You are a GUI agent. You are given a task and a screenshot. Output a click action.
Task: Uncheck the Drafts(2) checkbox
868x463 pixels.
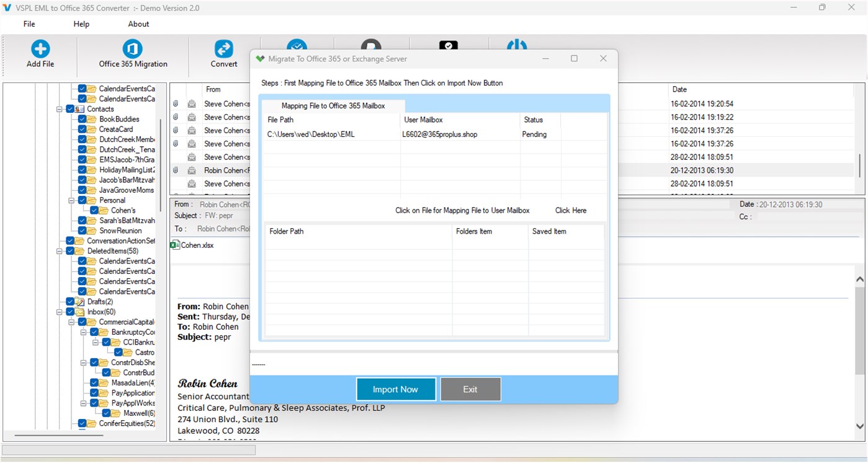pos(70,301)
